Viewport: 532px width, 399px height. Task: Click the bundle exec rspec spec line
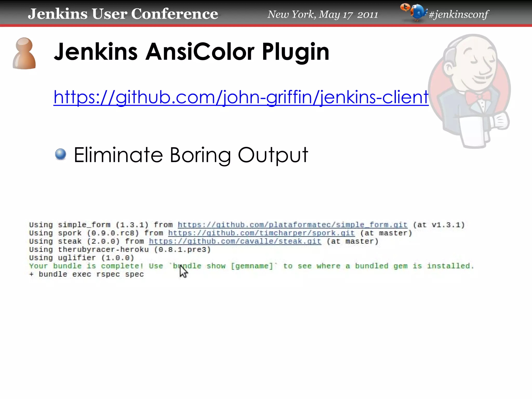[x=87, y=274]
